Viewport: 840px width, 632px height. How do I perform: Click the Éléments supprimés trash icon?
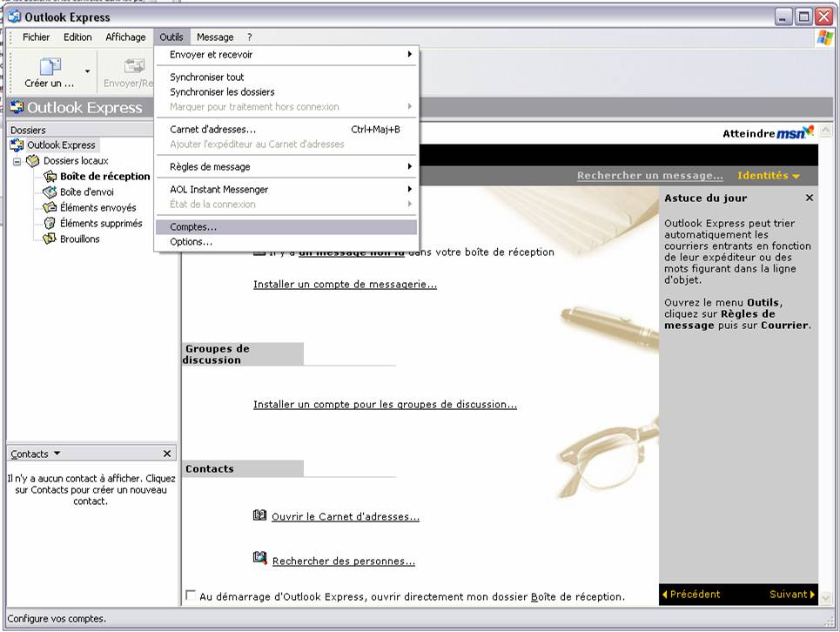click(50, 223)
